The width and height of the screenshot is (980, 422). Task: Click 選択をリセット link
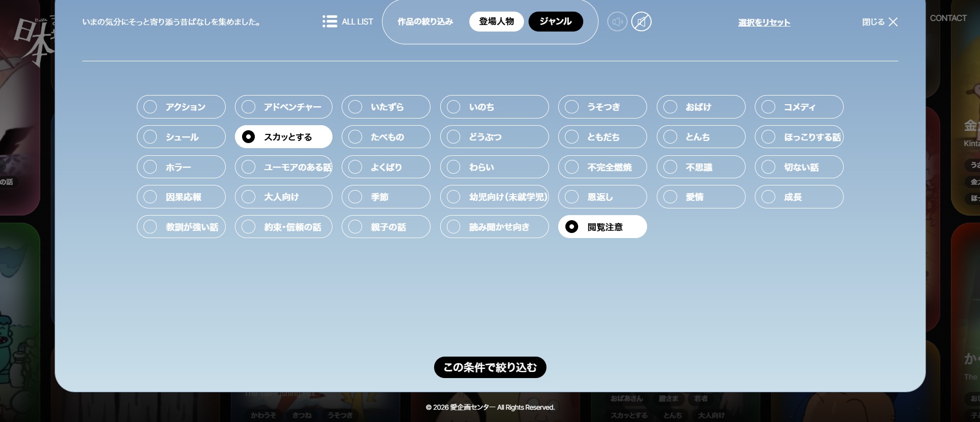764,22
